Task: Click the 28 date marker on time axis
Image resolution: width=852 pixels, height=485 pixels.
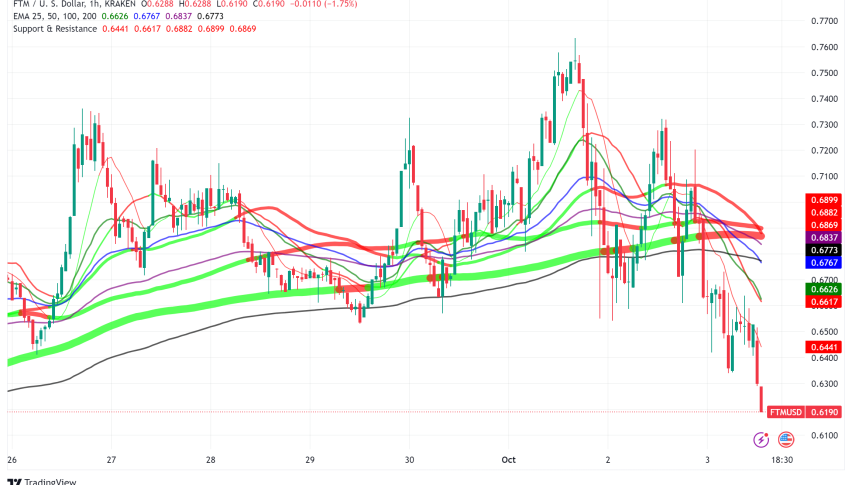Action: coord(210,459)
